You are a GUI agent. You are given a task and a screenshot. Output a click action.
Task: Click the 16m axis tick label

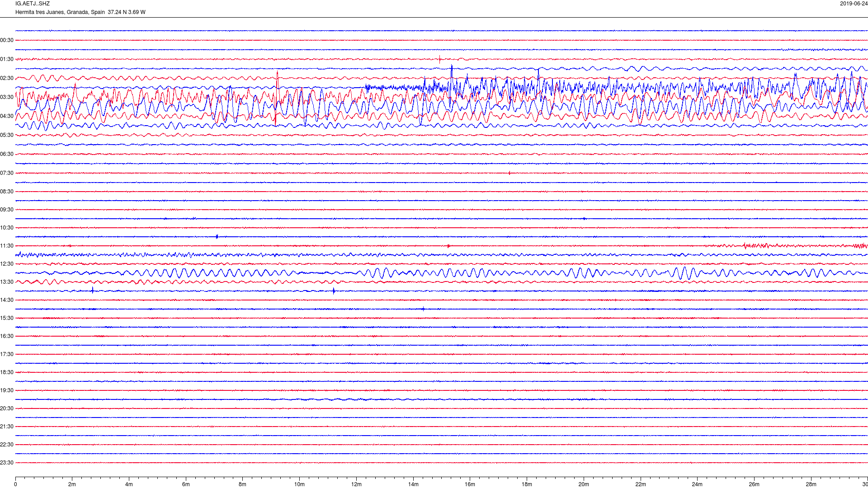[470, 484]
